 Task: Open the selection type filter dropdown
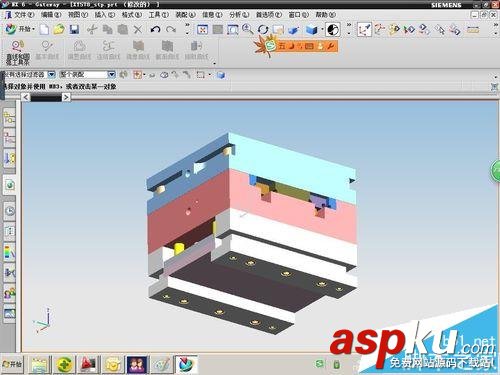(x=51, y=75)
